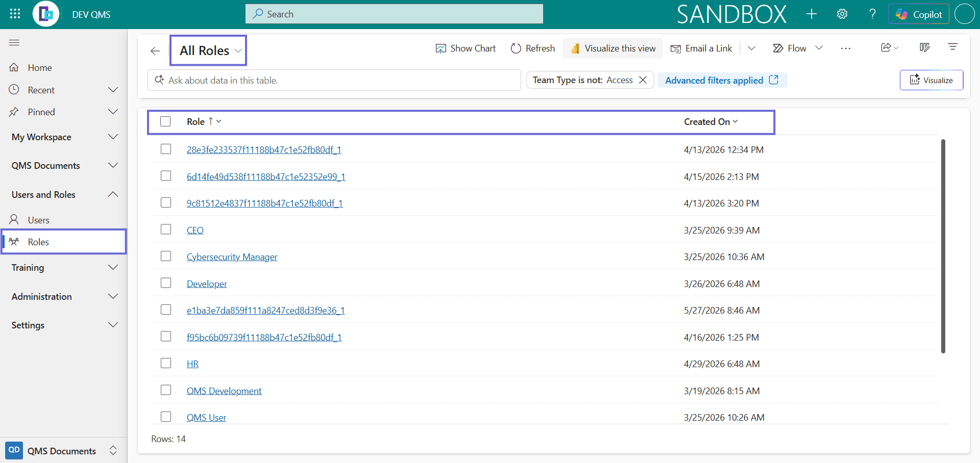This screenshot has height=463, width=980.
Task: Open the more commands ellipsis
Action: click(846, 48)
